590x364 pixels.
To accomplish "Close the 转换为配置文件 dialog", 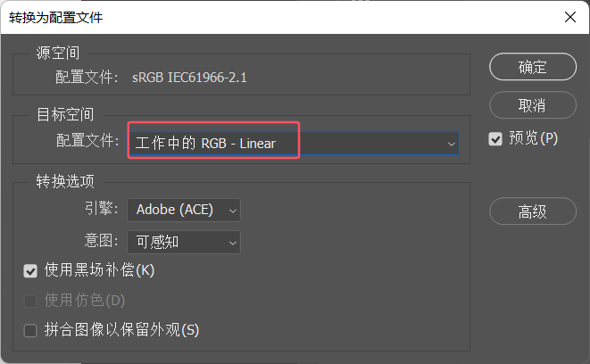I will [569, 17].
